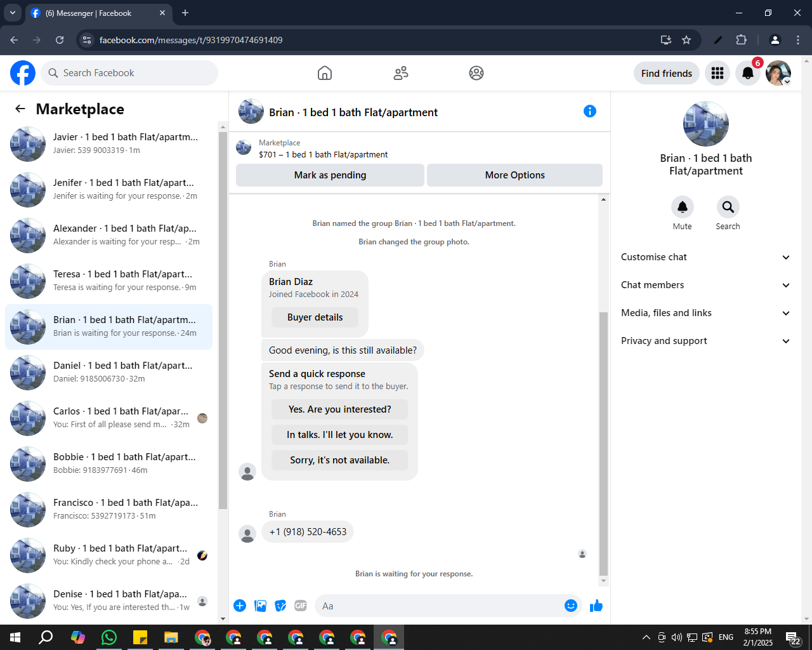The image size is (812, 650).
Task: Click More Options button
Action: [x=514, y=175]
